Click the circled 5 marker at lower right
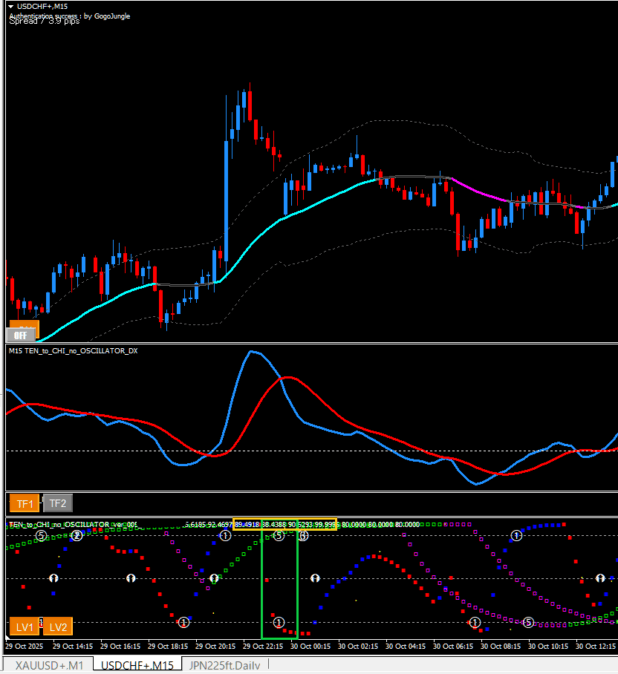618x674 pixels. 529,622
